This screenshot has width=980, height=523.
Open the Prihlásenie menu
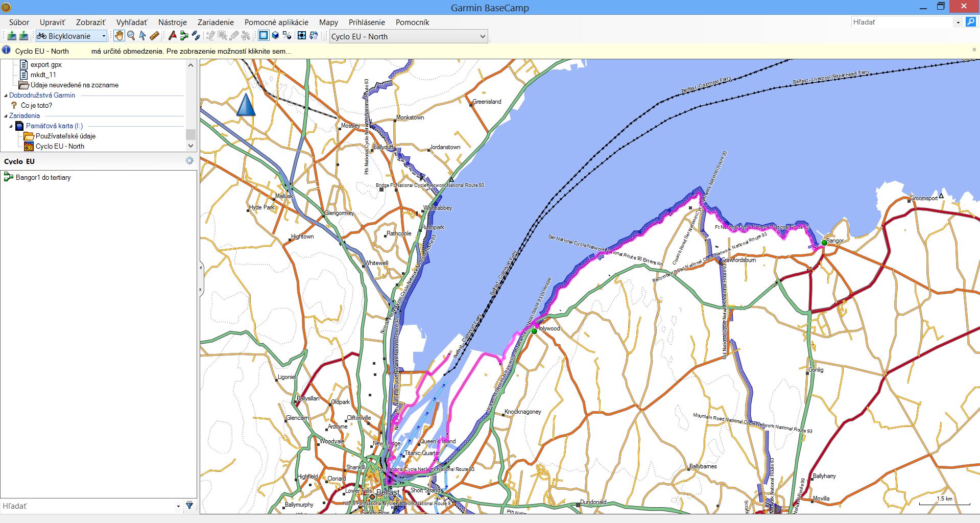[367, 22]
